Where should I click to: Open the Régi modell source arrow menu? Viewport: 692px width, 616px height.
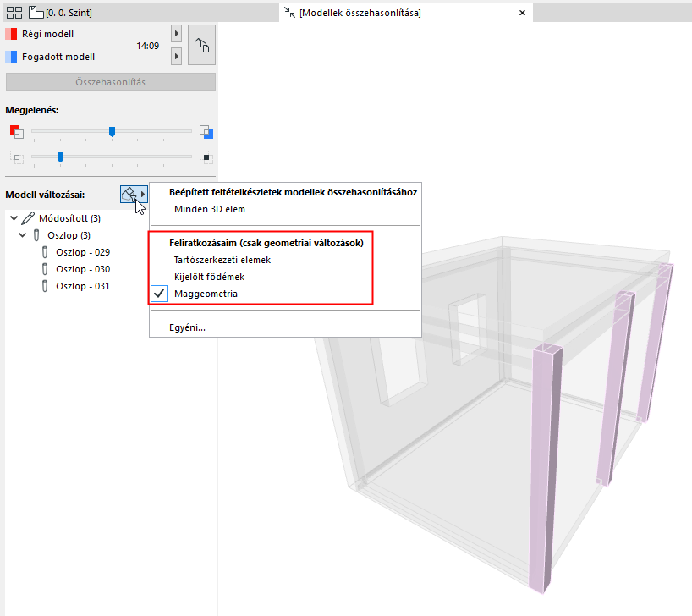[176, 34]
